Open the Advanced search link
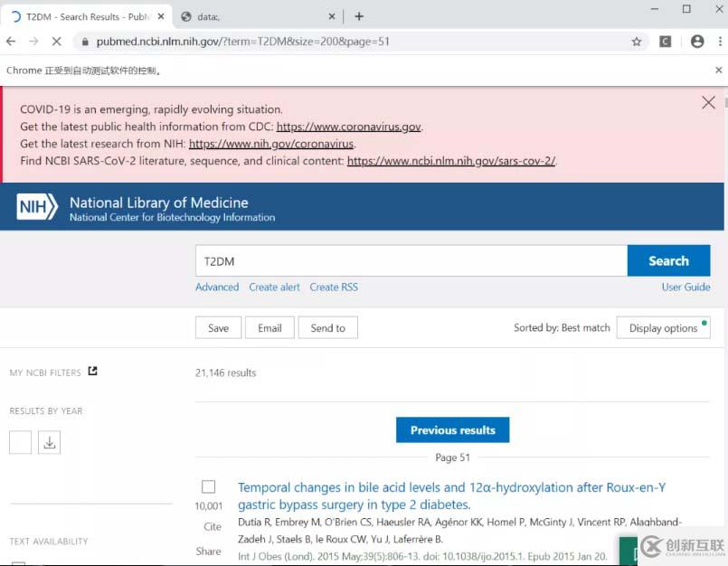 coord(217,287)
